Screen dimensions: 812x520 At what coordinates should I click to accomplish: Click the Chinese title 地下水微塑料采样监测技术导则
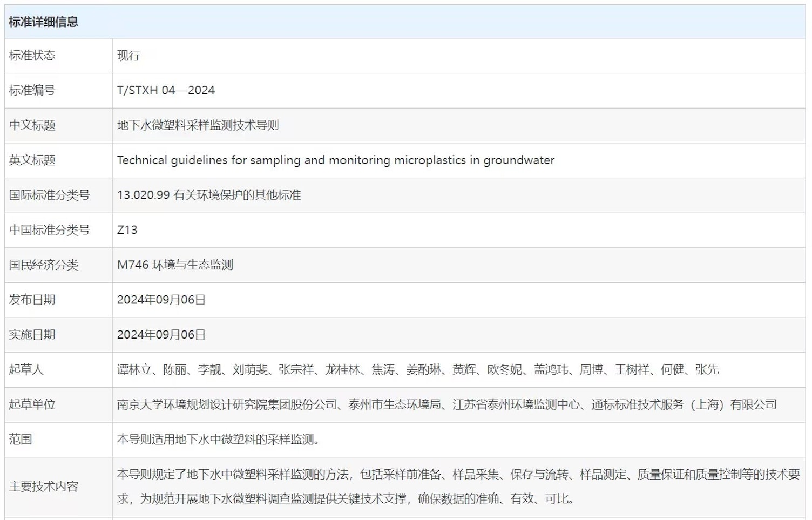pyautogui.click(x=198, y=125)
